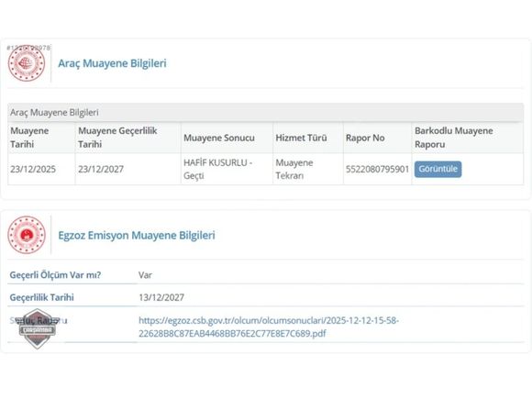Click the Muayene Sonucu column header
Image resolution: width=532 pixels, height=399 pixels.
(227, 138)
